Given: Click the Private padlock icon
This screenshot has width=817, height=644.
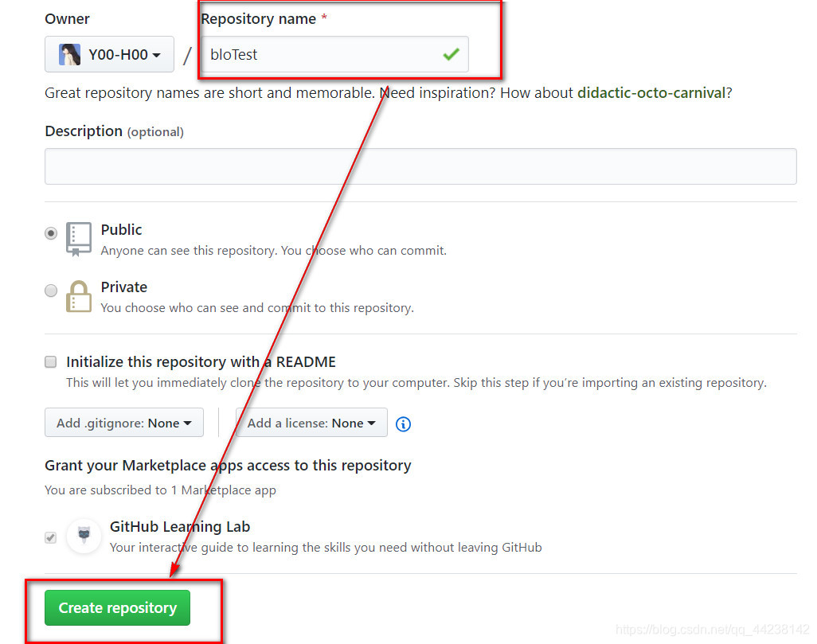Looking at the screenshot, I should click(x=79, y=296).
